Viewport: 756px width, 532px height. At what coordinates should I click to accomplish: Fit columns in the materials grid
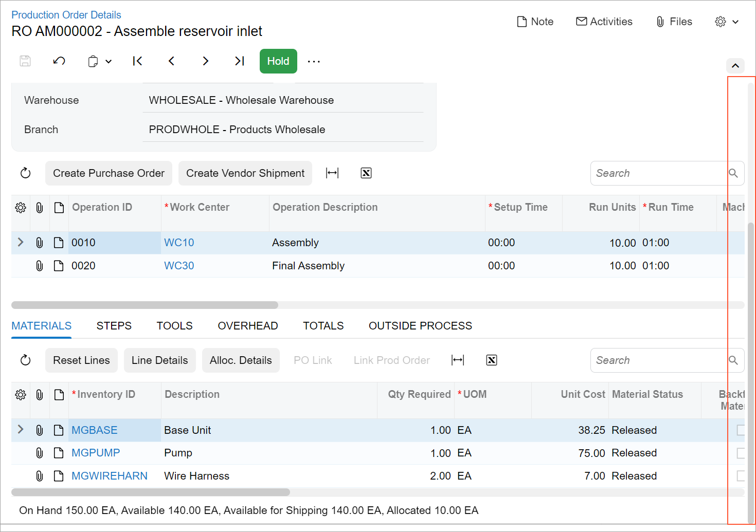(458, 360)
